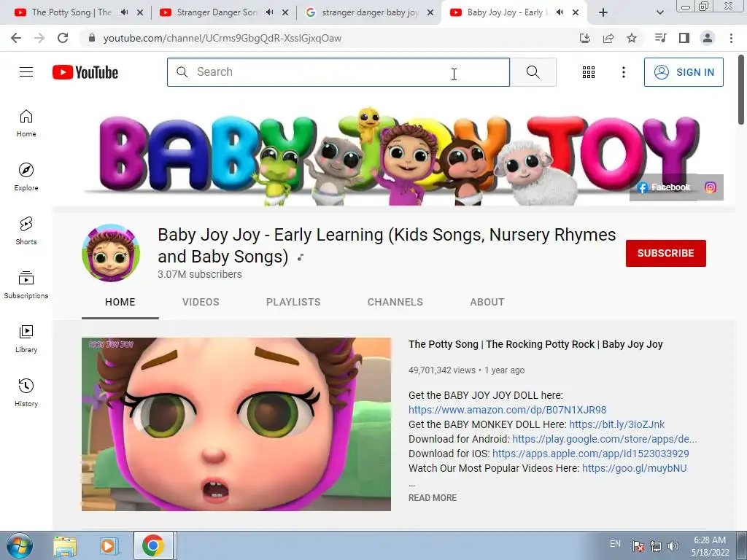The width and height of the screenshot is (747, 560).
Task: Click the Facebook link on banner
Action: tap(664, 187)
